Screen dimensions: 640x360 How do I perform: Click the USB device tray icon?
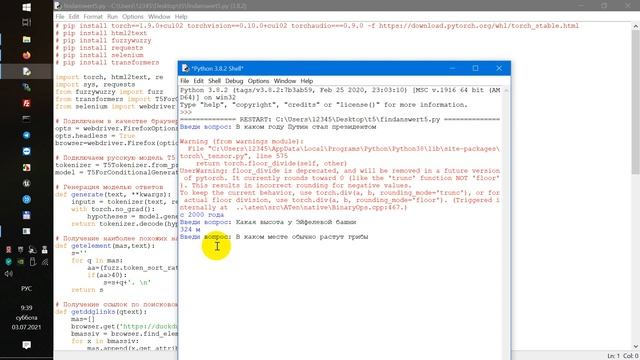tap(33, 262)
